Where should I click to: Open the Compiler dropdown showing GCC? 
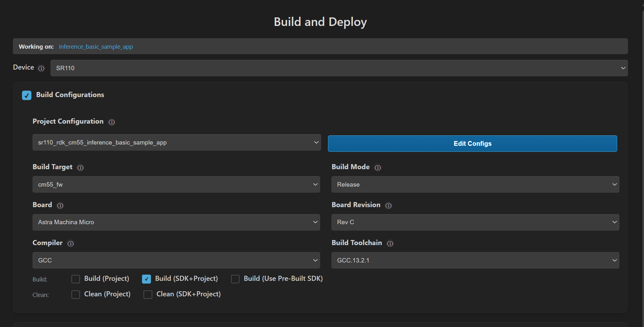[176, 260]
